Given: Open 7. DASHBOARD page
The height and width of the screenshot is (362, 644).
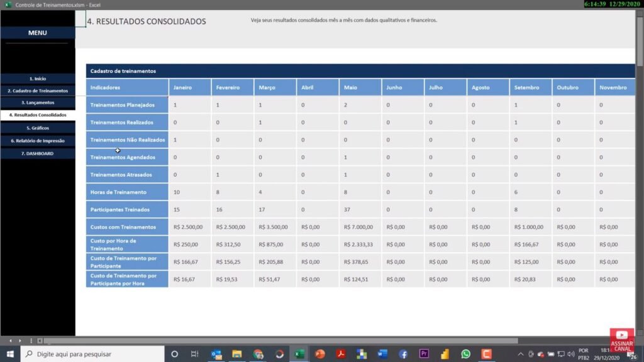Looking at the screenshot, I should (x=38, y=153).
